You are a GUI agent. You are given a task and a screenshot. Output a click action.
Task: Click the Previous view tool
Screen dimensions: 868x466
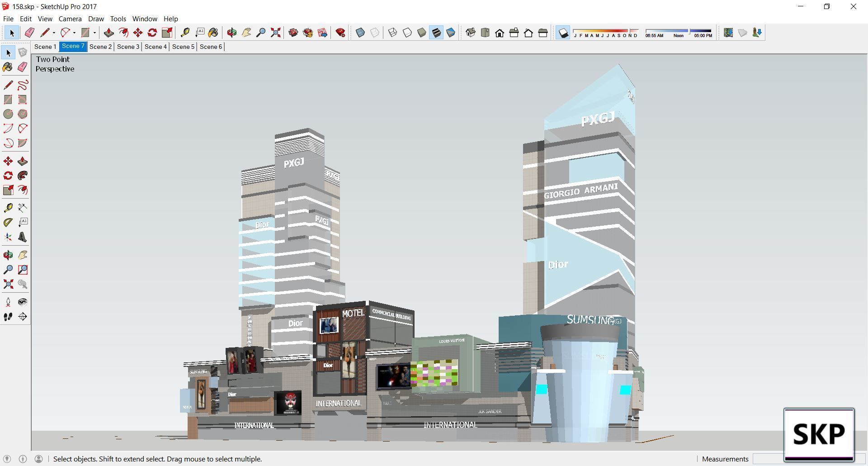pos(23,284)
